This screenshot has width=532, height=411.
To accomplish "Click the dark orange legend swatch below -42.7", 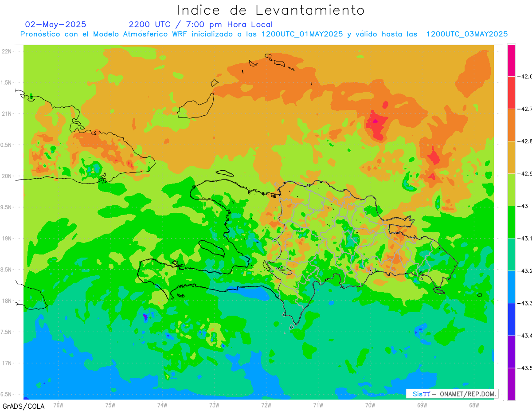I will point(511,125).
